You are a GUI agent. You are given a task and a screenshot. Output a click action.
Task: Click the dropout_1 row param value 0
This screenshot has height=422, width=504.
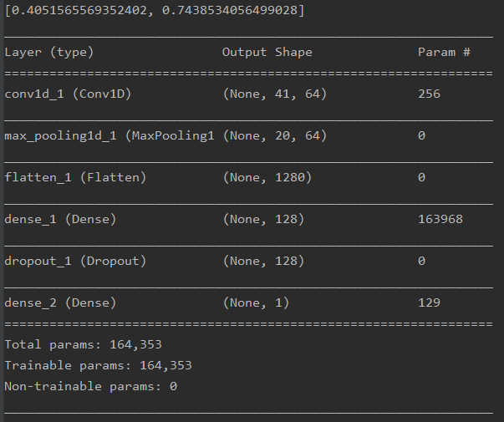[421, 261]
